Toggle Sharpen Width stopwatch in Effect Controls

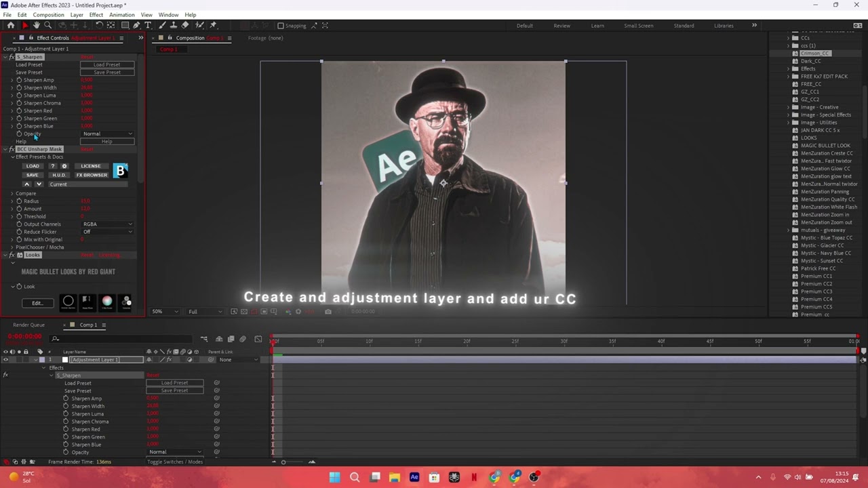coord(19,87)
